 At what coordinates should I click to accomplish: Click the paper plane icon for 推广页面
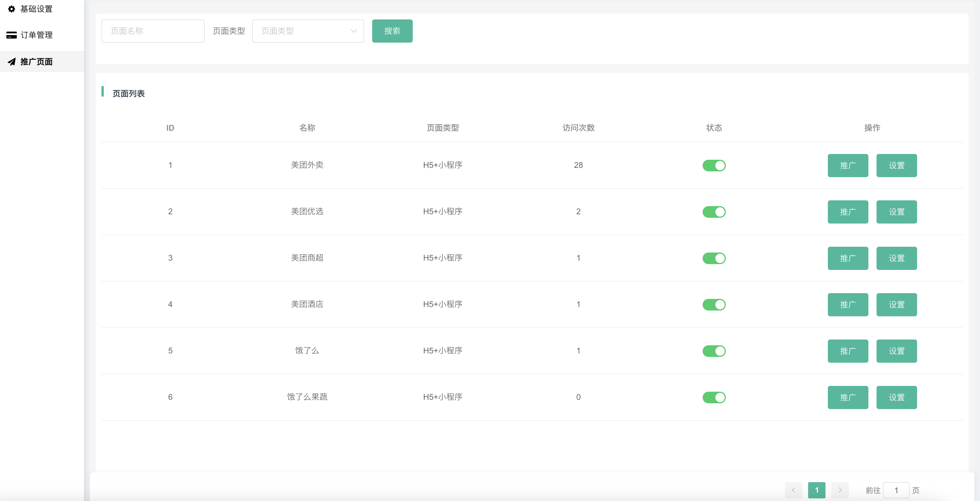(11, 62)
